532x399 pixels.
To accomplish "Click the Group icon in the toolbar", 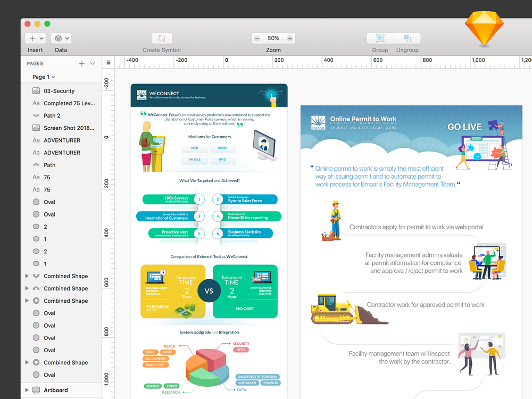I will (x=380, y=38).
